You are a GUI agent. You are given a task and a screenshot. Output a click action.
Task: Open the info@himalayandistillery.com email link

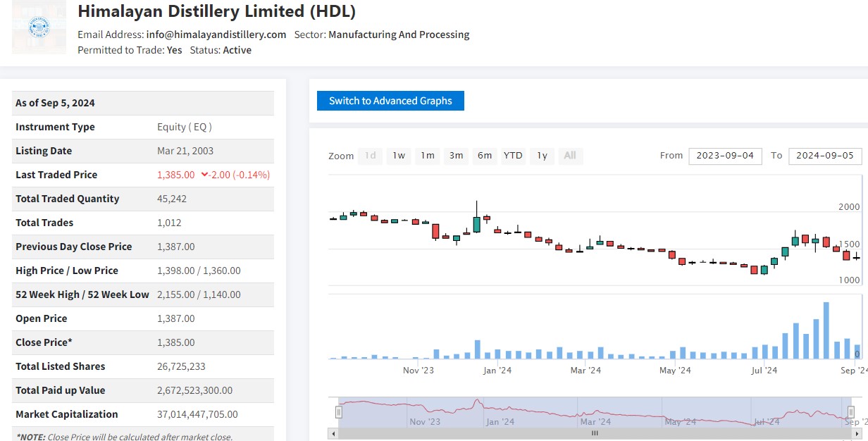coord(216,35)
